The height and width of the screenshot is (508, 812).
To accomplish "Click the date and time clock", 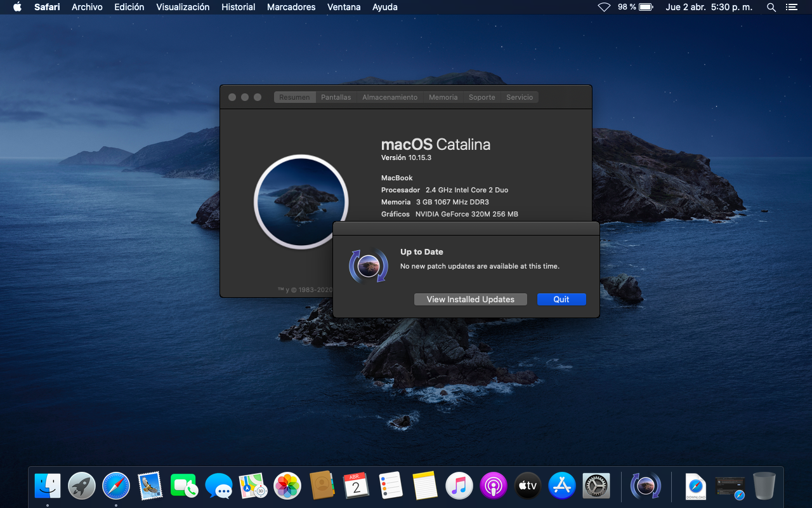I will [709, 7].
